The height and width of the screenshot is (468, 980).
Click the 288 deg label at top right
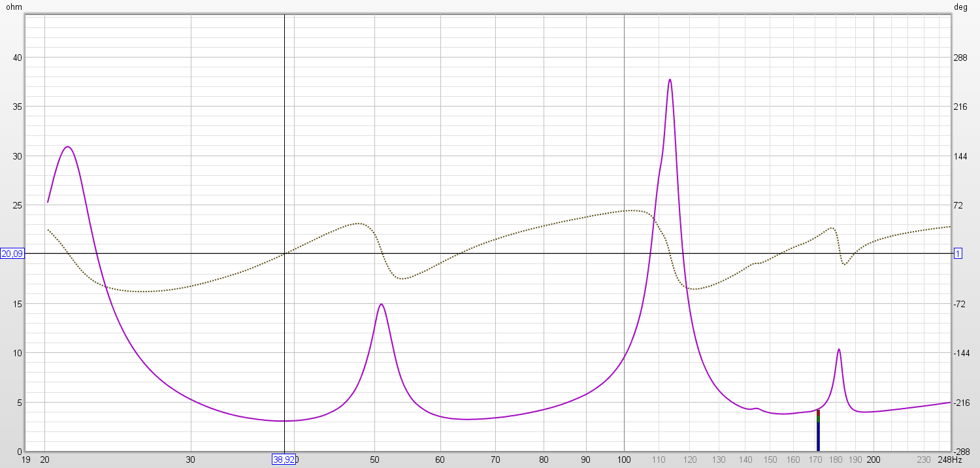[960, 58]
